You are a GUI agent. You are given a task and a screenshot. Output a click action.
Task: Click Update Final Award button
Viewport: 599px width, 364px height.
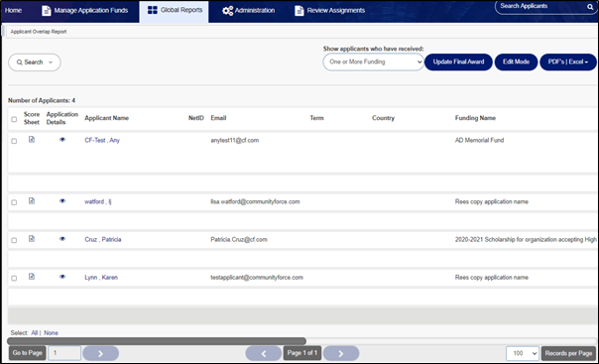click(458, 61)
